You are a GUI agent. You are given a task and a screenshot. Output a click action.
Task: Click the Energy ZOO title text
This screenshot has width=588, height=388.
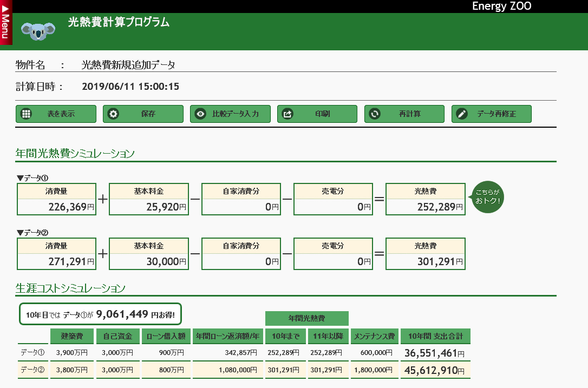coord(501,6)
